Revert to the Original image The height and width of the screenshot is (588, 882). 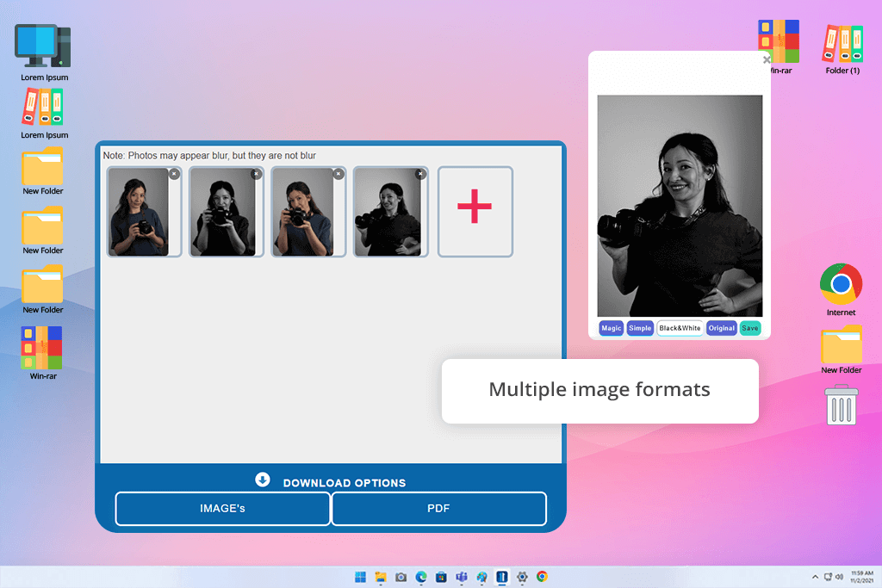click(x=722, y=328)
